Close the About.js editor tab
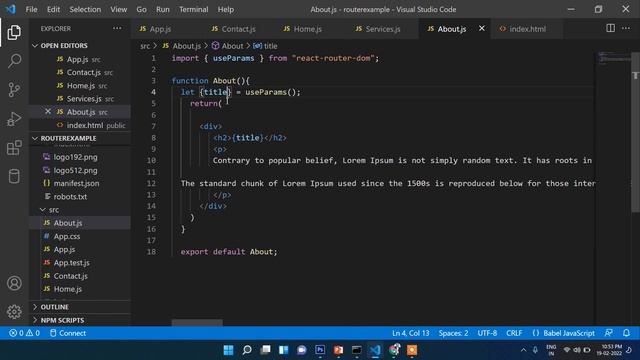Viewport: 640px width, 360px height. [x=482, y=29]
